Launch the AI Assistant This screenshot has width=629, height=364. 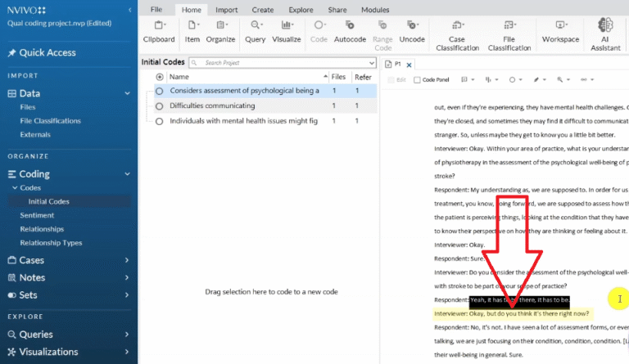(605, 35)
